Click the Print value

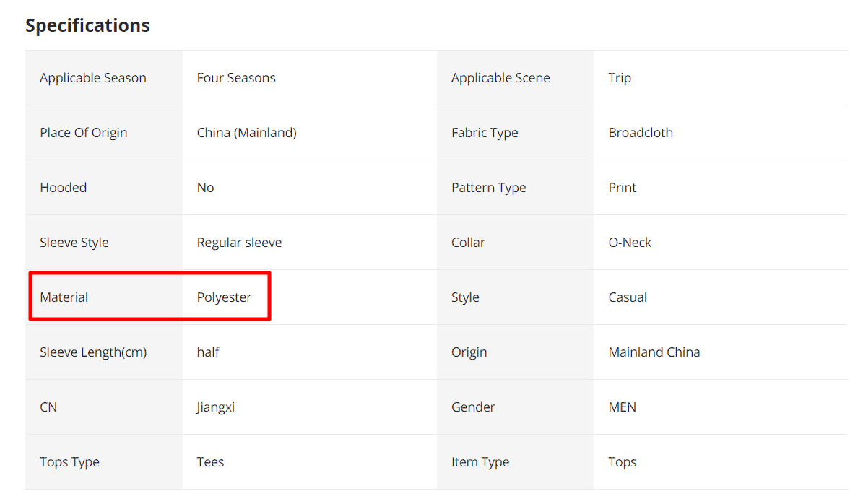pos(623,188)
